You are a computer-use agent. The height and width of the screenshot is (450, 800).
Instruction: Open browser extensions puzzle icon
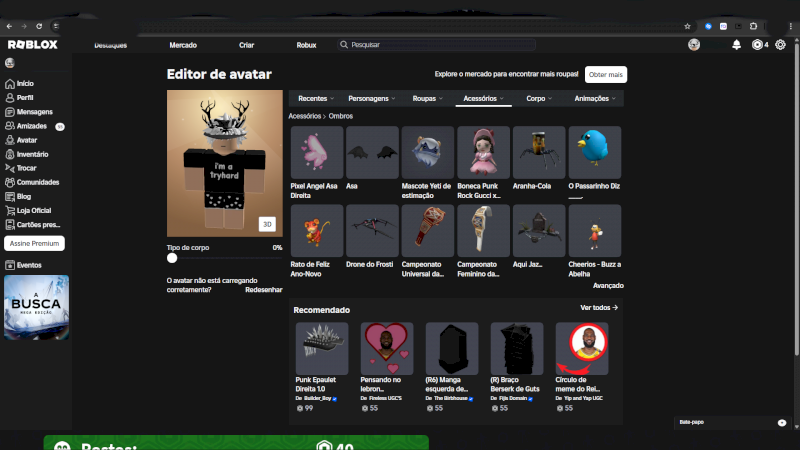click(x=754, y=26)
